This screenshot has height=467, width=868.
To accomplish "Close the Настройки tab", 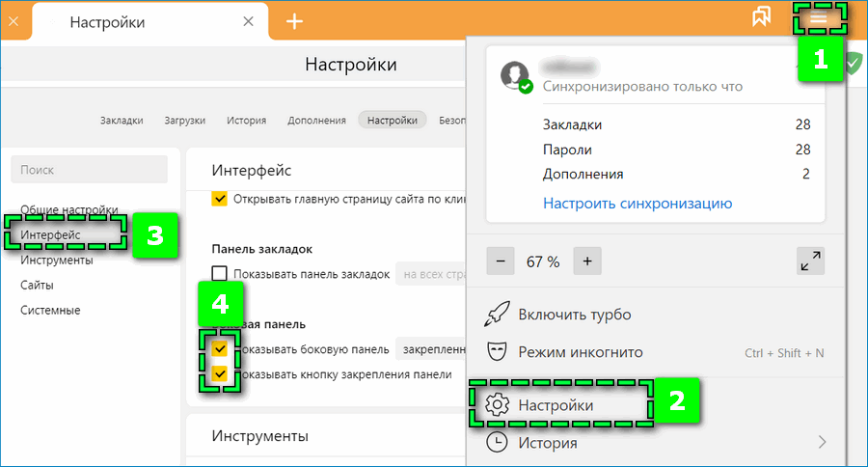I will pos(249,21).
